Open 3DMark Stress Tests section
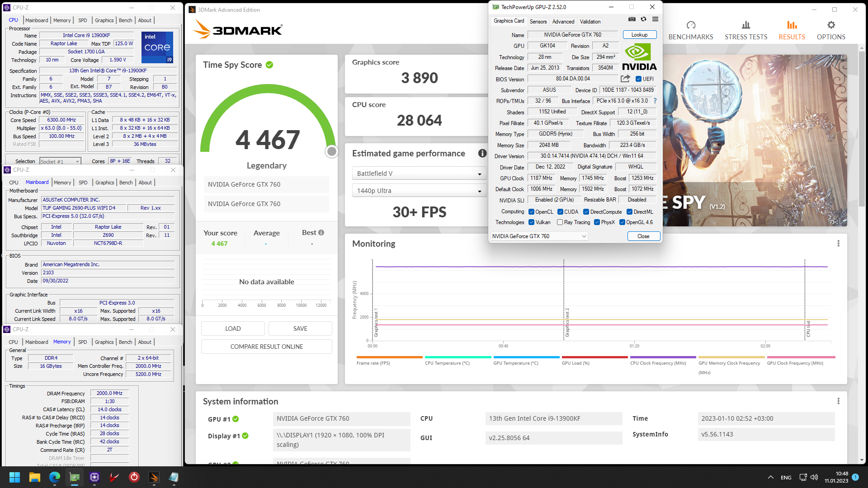Screen dimensions: 868x488 coord(746,30)
